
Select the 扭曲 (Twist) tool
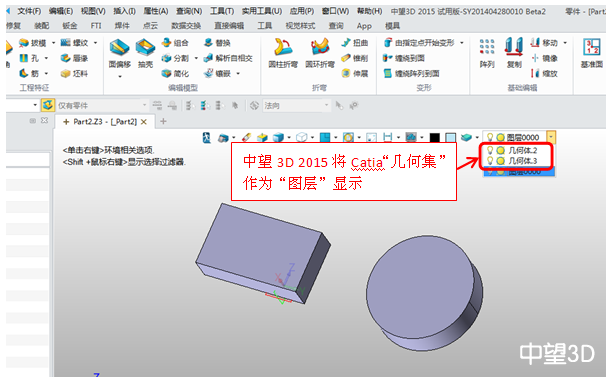tap(355, 43)
